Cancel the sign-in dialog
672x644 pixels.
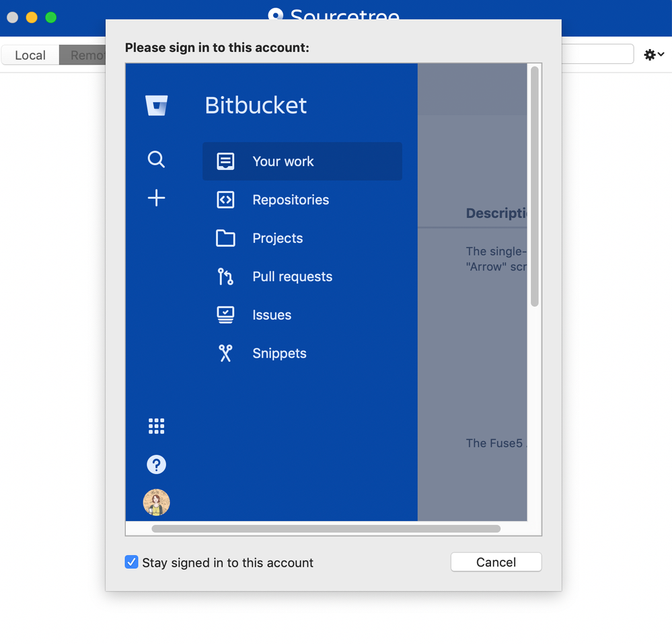pyautogui.click(x=496, y=562)
